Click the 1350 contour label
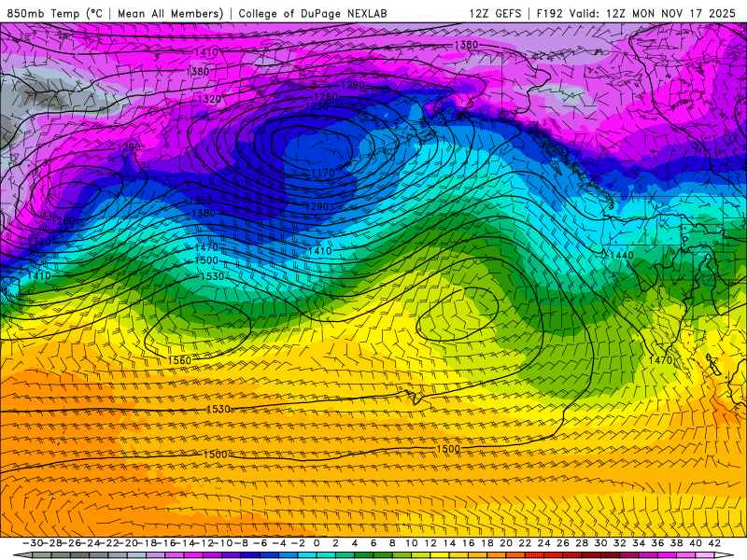 200,201
